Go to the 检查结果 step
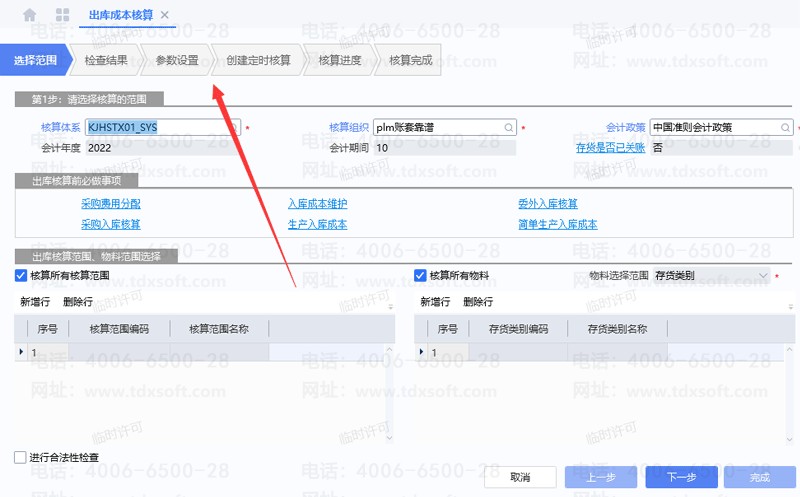The width and height of the screenshot is (800, 497). 106,60
